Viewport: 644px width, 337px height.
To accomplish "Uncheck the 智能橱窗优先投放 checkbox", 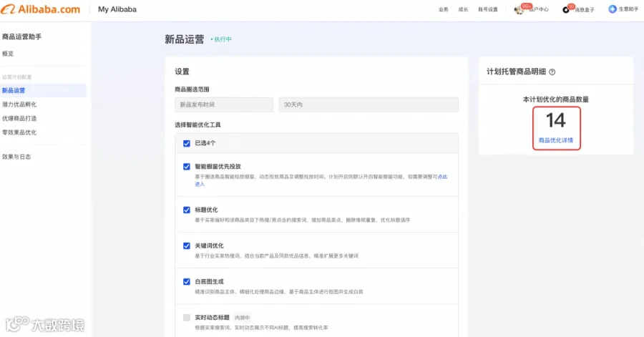I will (x=187, y=167).
